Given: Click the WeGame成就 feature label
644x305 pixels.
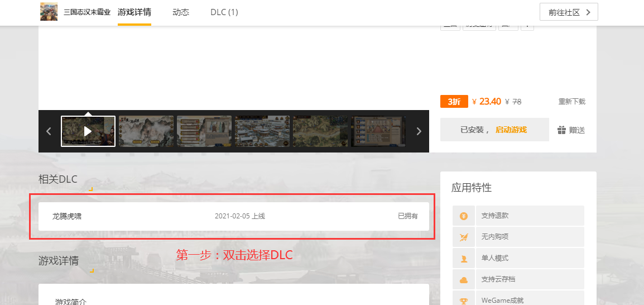Looking at the screenshot, I should [x=502, y=301].
